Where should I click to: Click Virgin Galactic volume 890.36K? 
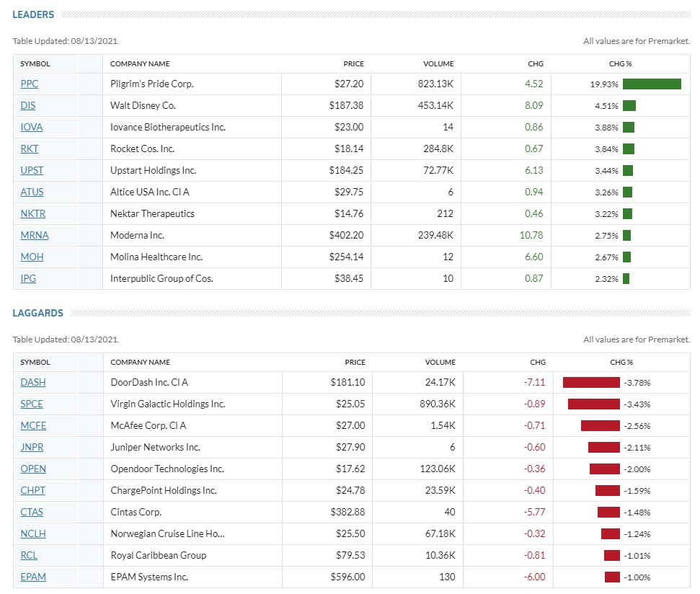click(x=438, y=404)
